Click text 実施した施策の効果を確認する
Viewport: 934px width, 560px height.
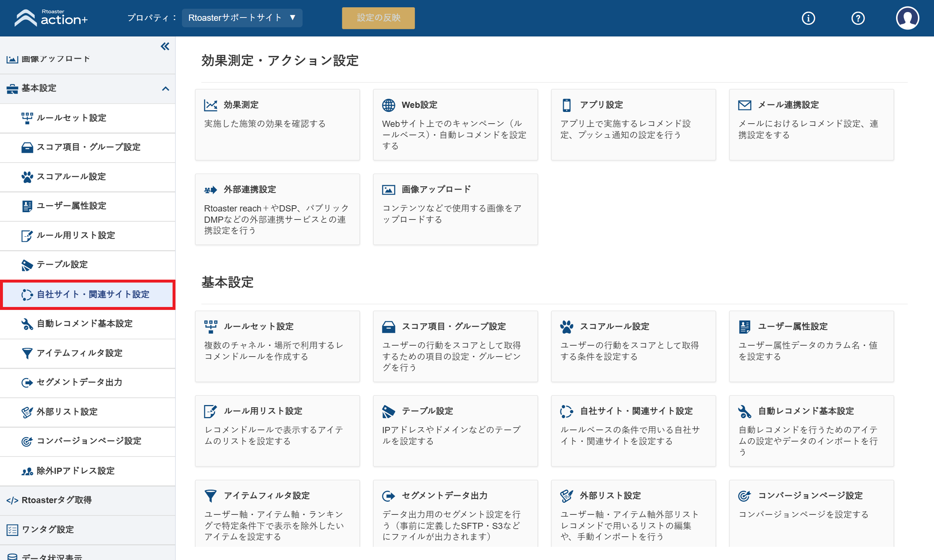click(x=265, y=124)
